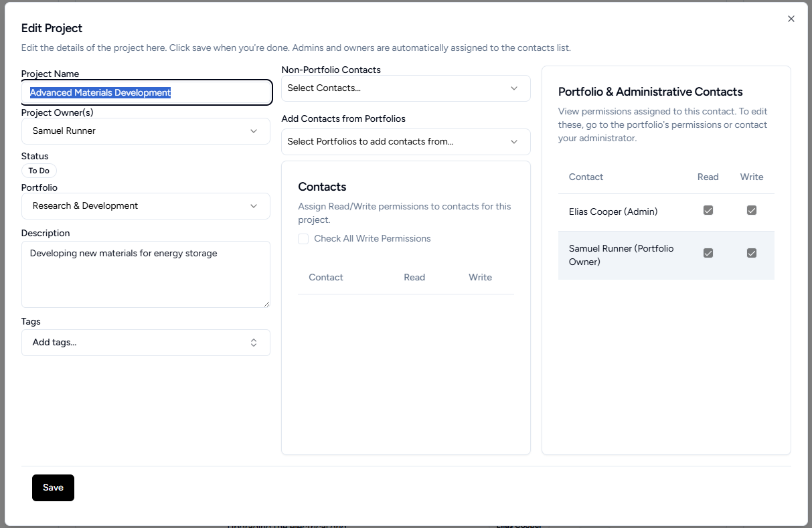Click the up-down arrows icon in Tags field
Image resolution: width=812 pixels, height=528 pixels.
254,343
